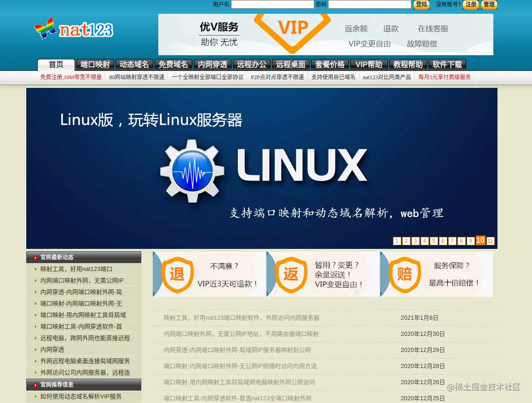Screen dimensions: 532x403
Task: Click the 管理 manage button
Action: (x=489, y=5)
